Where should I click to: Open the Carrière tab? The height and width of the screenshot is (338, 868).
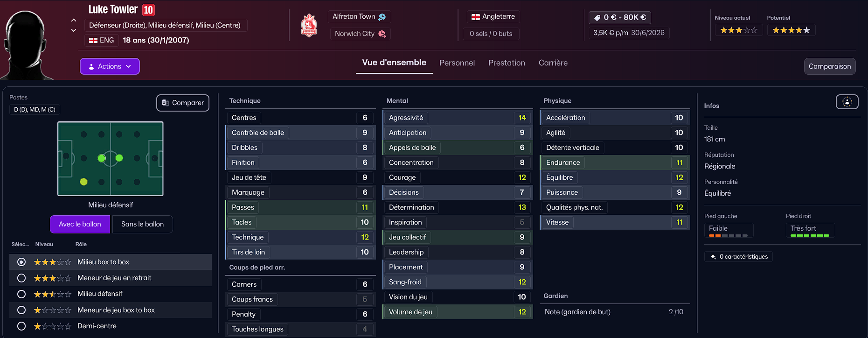[x=553, y=63]
